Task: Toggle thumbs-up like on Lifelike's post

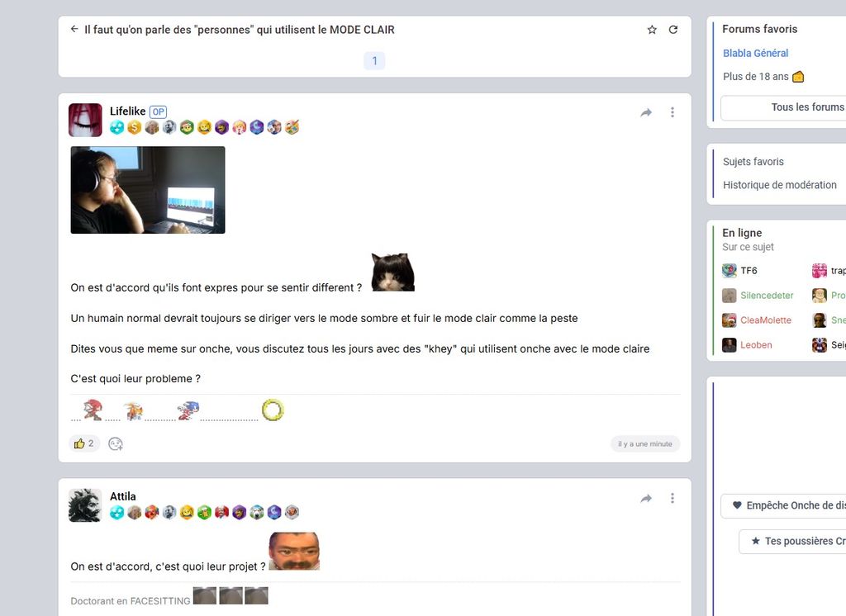Action: click(85, 443)
